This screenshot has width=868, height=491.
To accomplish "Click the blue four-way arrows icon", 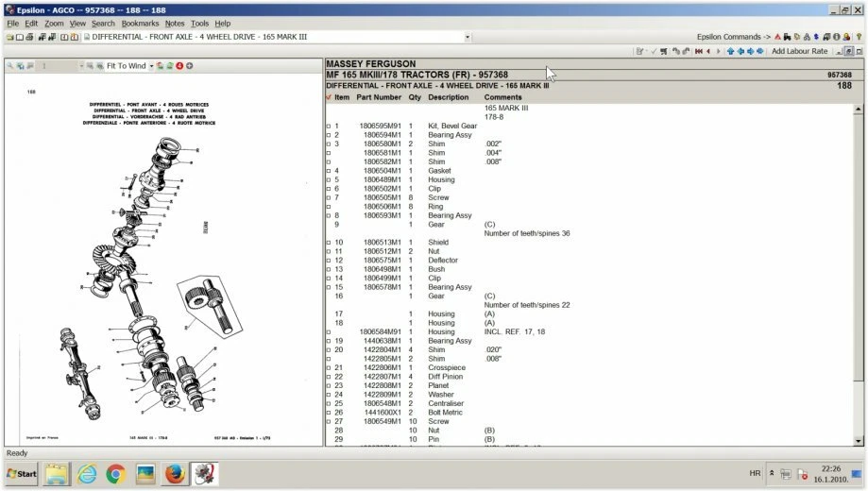I will point(760,51).
